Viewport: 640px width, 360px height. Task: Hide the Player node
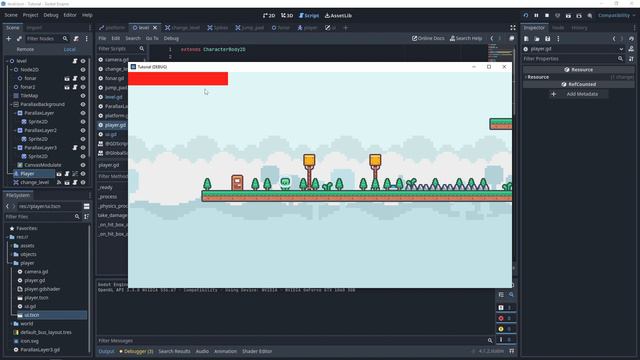coord(83,174)
